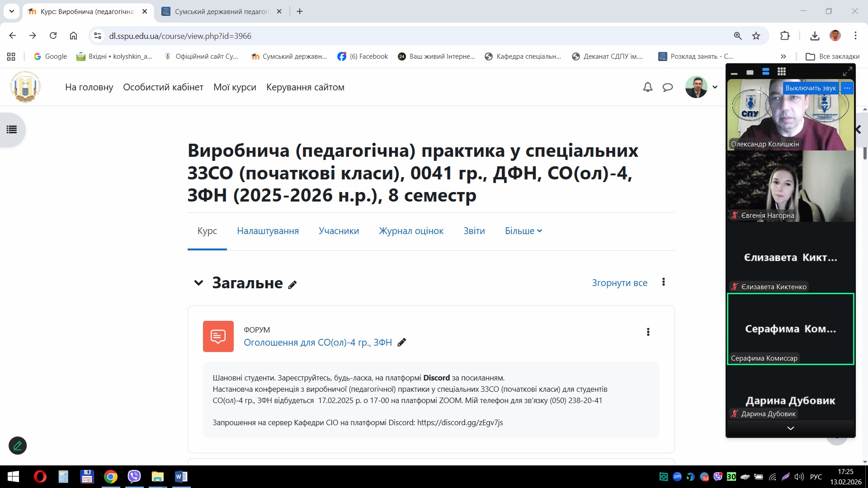Switch Zoom panel to gallery grid view
This screenshot has height=488, width=868.
781,72
